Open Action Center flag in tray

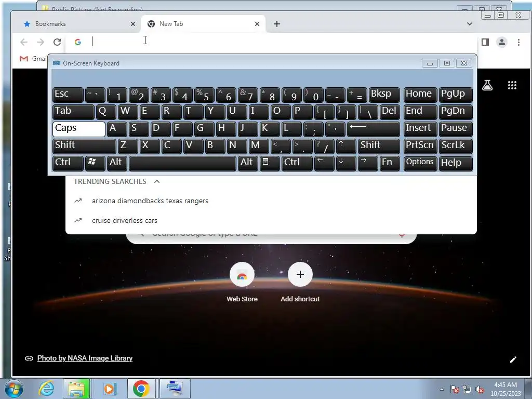454,390
